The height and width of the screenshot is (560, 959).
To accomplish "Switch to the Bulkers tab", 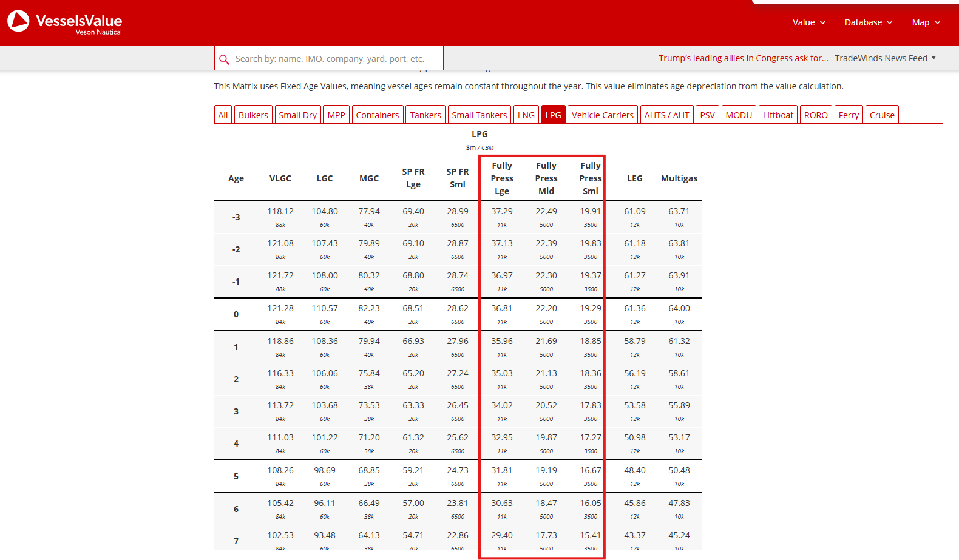I will [253, 115].
